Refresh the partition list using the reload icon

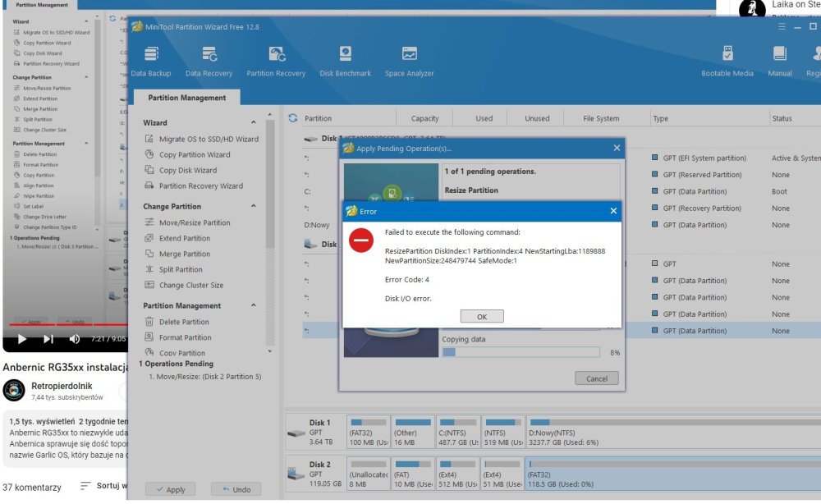(293, 118)
